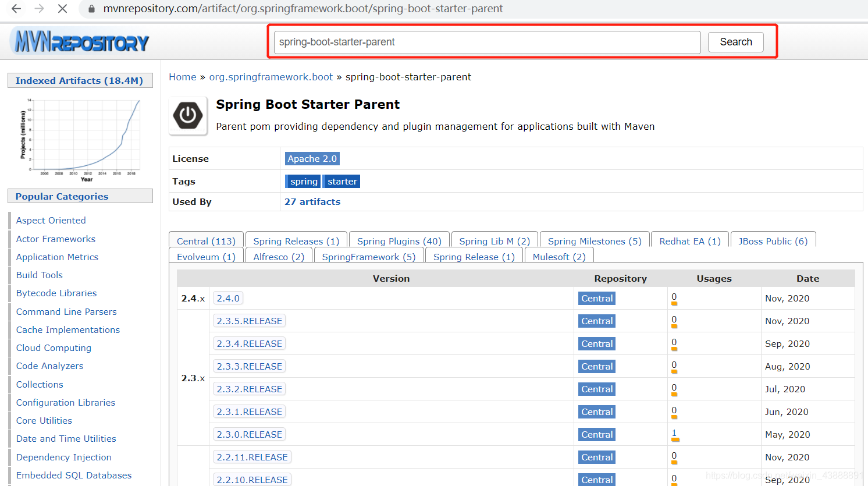Select the starter tag
This screenshot has height=486, width=868.
(x=341, y=182)
